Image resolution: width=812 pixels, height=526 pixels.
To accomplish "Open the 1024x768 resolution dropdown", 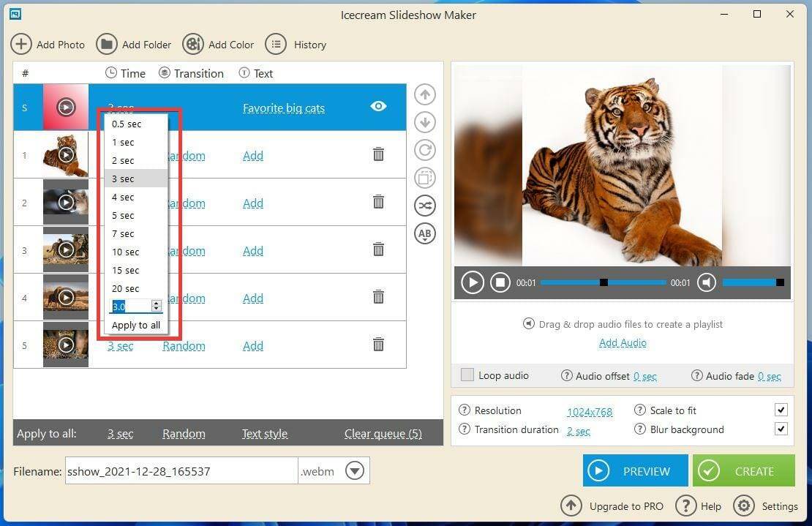I will click(590, 411).
